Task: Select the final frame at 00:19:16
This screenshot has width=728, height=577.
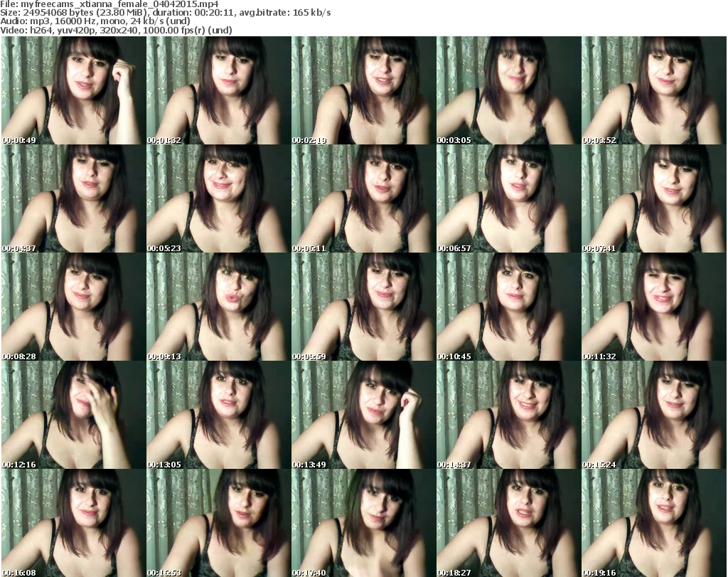Action: 653,523
